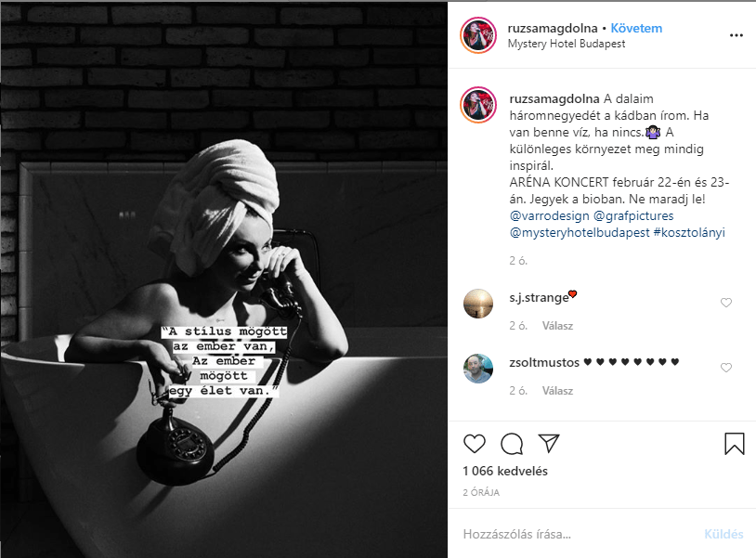The height and width of the screenshot is (558, 756).
Task: Open the #kosztolányi hashtag
Action: click(689, 233)
